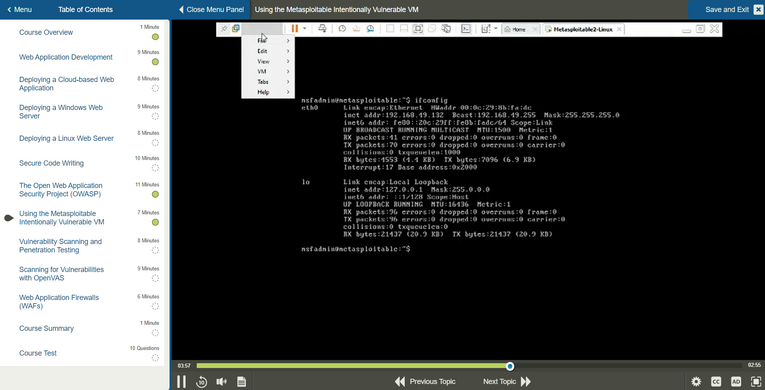Click the video progress slider handle
Image resolution: width=765 pixels, height=390 pixels.
click(x=510, y=366)
